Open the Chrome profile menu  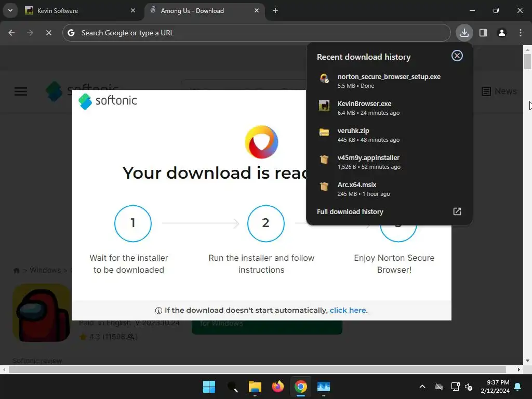click(x=502, y=33)
